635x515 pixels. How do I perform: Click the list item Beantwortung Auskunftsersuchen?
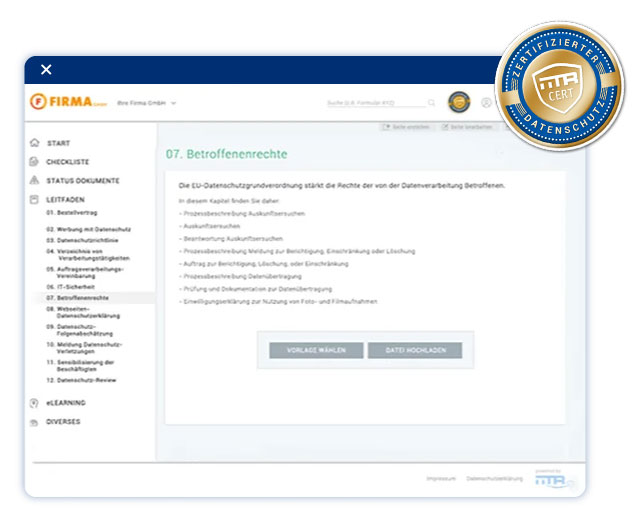click(x=231, y=238)
